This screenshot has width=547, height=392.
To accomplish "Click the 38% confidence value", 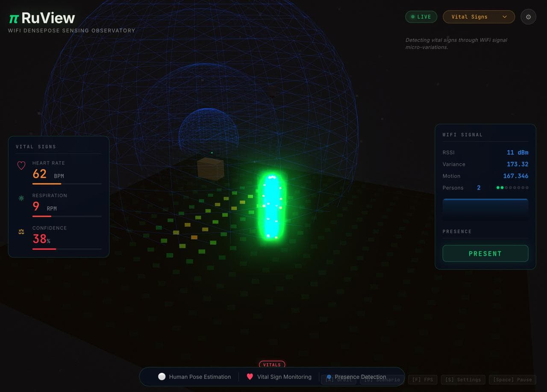I will [41, 239].
